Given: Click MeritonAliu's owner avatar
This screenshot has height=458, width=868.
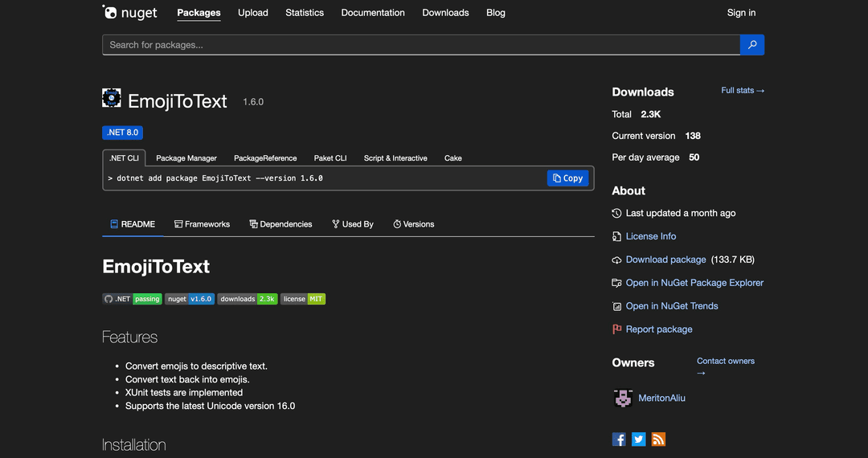Looking at the screenshot, I should [x=623, y=398].
